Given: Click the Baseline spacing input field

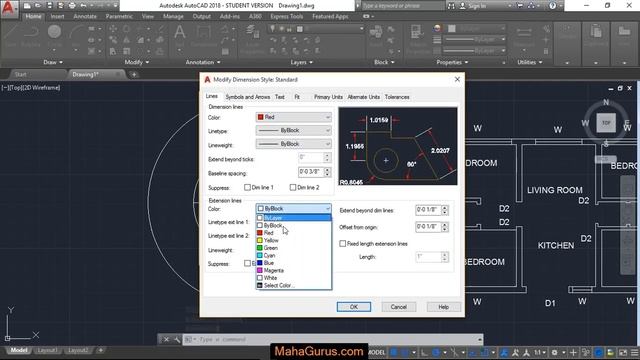Looking at the screenshot, I should click(x=311, y=172).
